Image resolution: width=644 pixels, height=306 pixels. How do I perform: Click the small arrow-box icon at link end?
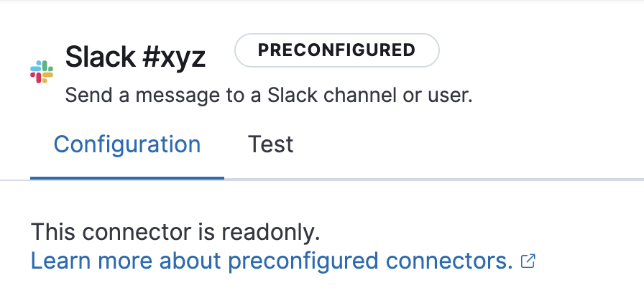[x=528, y=261]
